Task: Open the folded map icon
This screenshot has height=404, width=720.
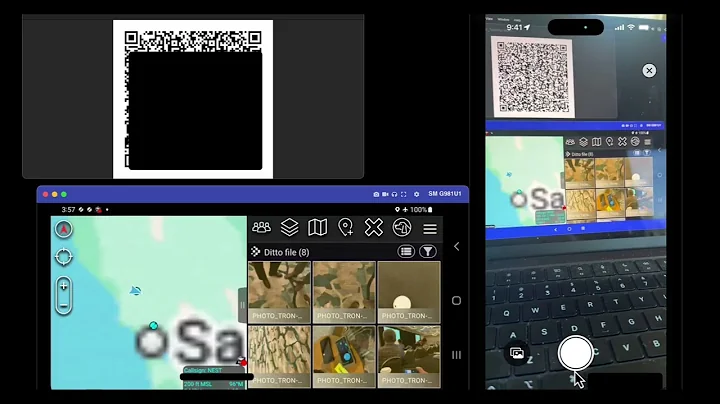Action: pyautogui.click(x=317, y=227)
